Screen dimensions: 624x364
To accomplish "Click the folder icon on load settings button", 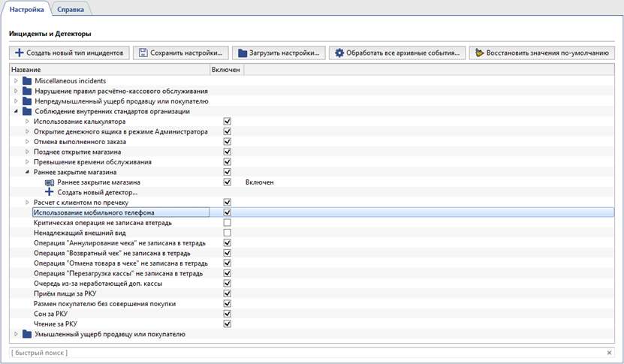I will [242, 53].
